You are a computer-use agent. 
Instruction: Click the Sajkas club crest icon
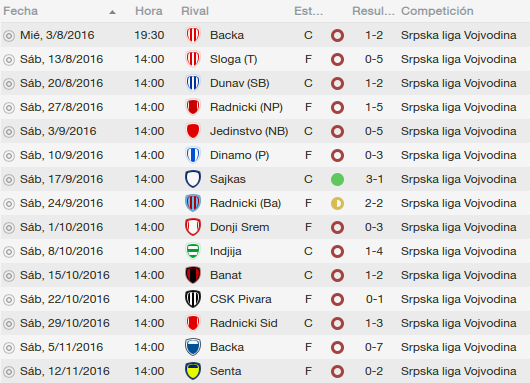193,179
